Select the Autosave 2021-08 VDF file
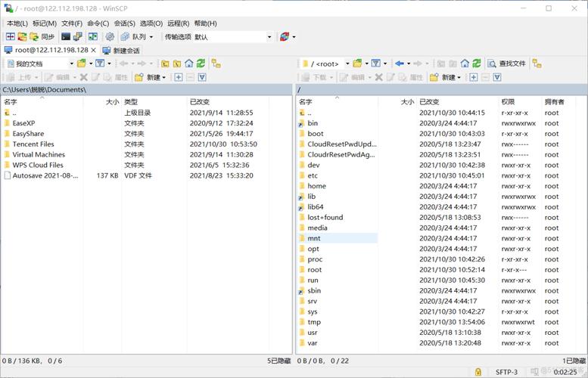Screen dimensions: 588x378 (x=45, y=175)
